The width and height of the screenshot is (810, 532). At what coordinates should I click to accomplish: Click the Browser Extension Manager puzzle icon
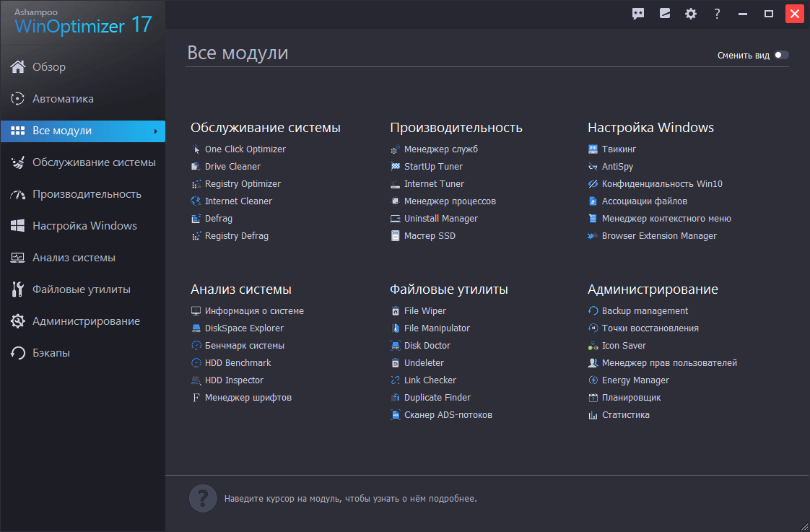[x=593, y=236]
